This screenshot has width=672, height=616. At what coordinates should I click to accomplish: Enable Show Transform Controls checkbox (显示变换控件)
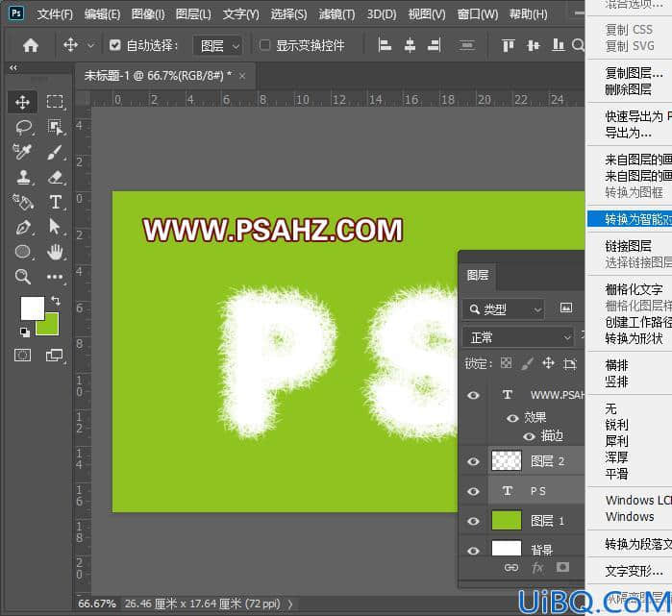coord(264,44)
